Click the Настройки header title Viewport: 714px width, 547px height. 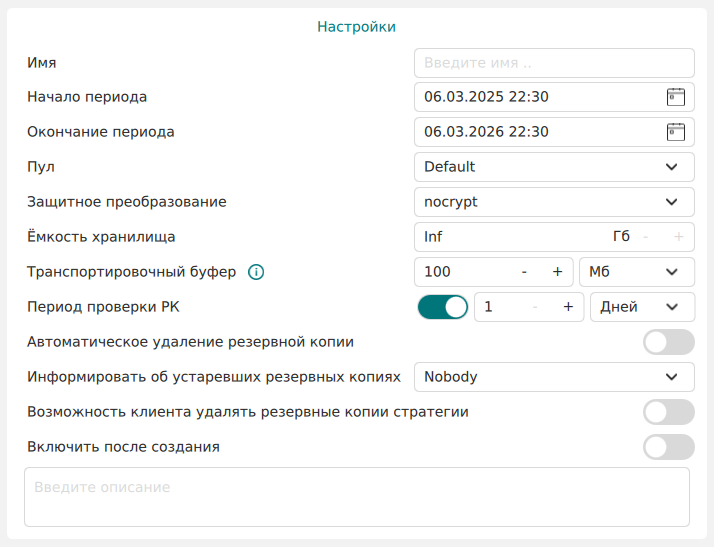click(356, 27)
